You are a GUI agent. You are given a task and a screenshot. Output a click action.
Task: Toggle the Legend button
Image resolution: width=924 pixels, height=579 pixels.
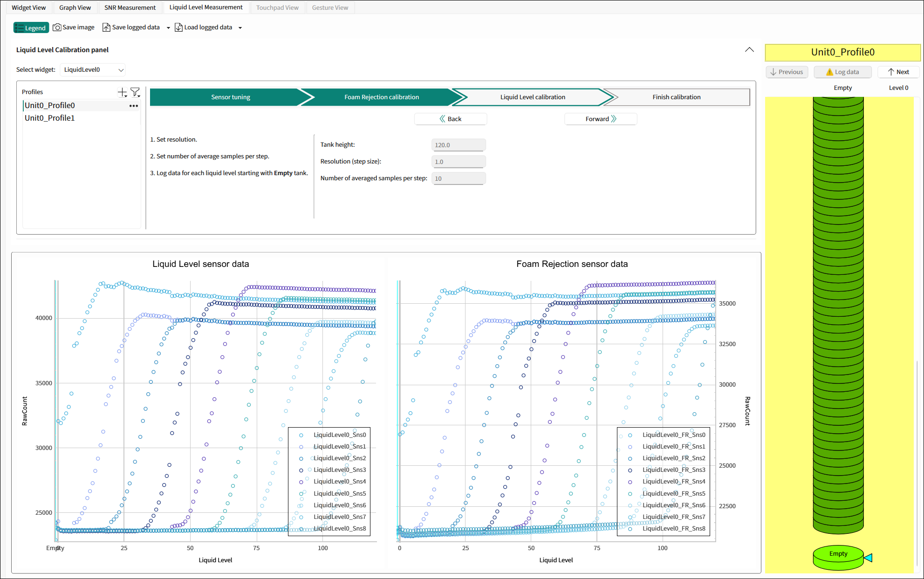coord(31,28)
